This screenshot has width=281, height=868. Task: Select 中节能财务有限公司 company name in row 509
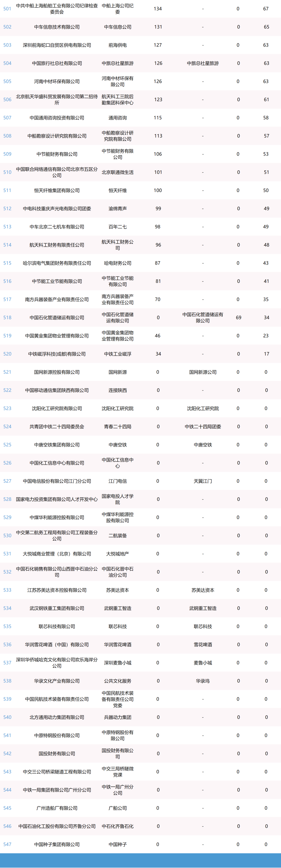[x=57, y=154]
